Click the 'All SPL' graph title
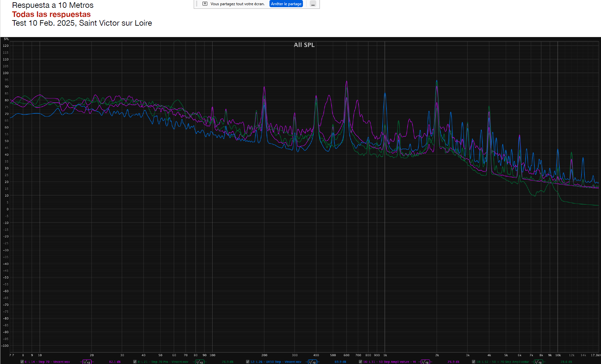Viewport: 601px width, 364px height. click(304, 45)
